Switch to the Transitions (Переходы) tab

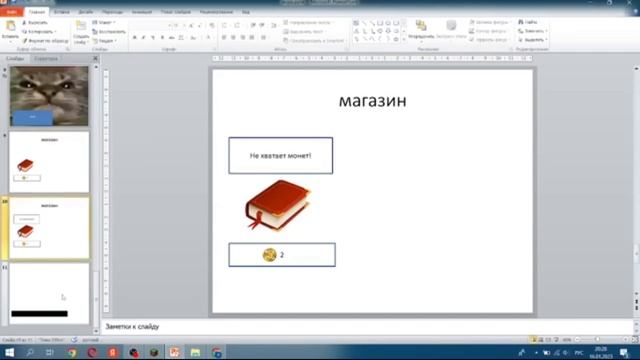click(112, 12)
